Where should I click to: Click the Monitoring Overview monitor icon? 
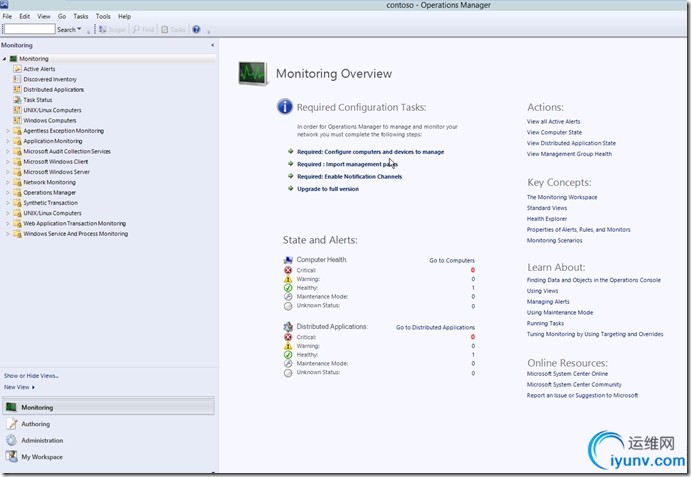(253, 74)
